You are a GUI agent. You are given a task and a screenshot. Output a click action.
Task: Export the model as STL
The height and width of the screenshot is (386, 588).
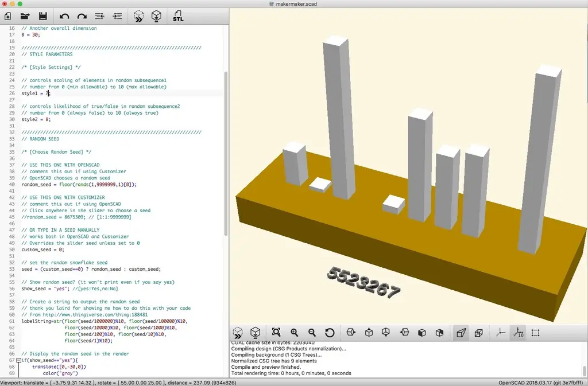[177, 16]
